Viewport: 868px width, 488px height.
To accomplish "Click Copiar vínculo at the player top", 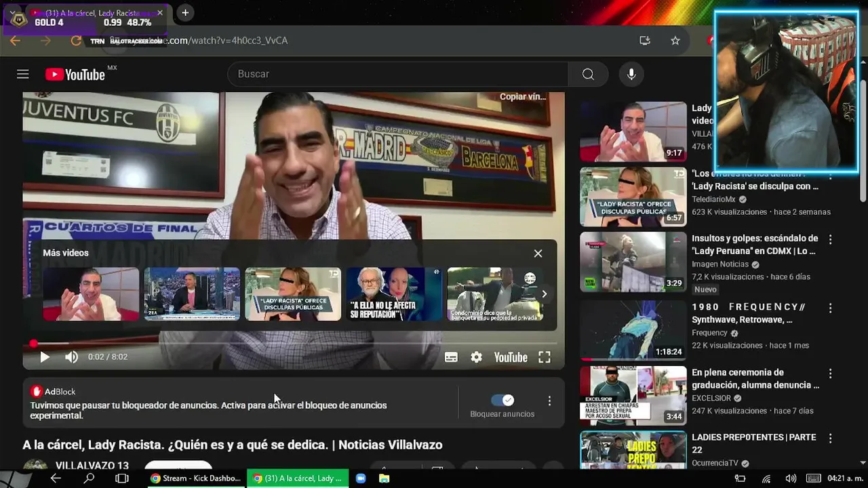I will (522, 97).
